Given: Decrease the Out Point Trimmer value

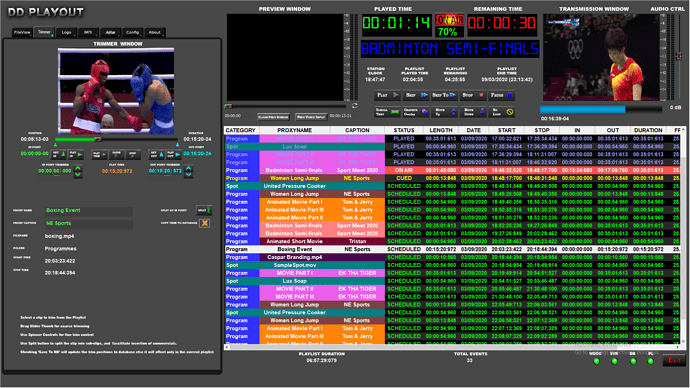Looking at the screenshot, I should point(188,175).
